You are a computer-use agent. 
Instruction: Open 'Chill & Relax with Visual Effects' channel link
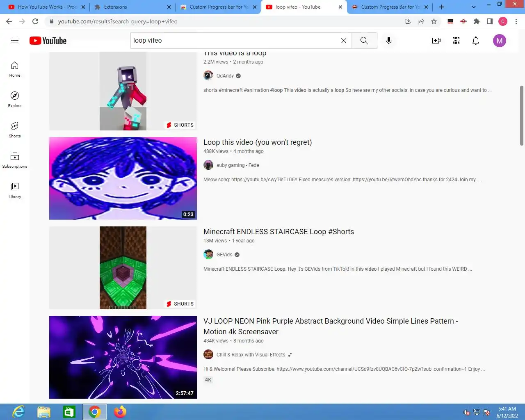coord(251,355)
